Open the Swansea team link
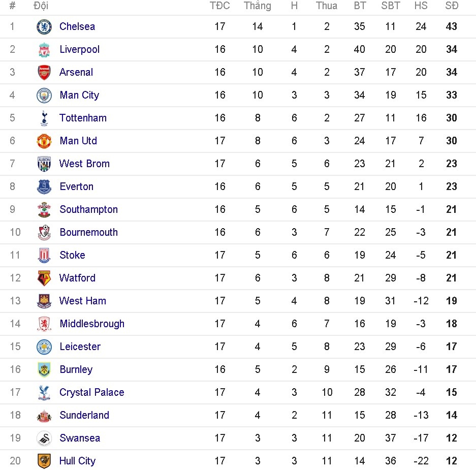 click(x=79, y=438)
